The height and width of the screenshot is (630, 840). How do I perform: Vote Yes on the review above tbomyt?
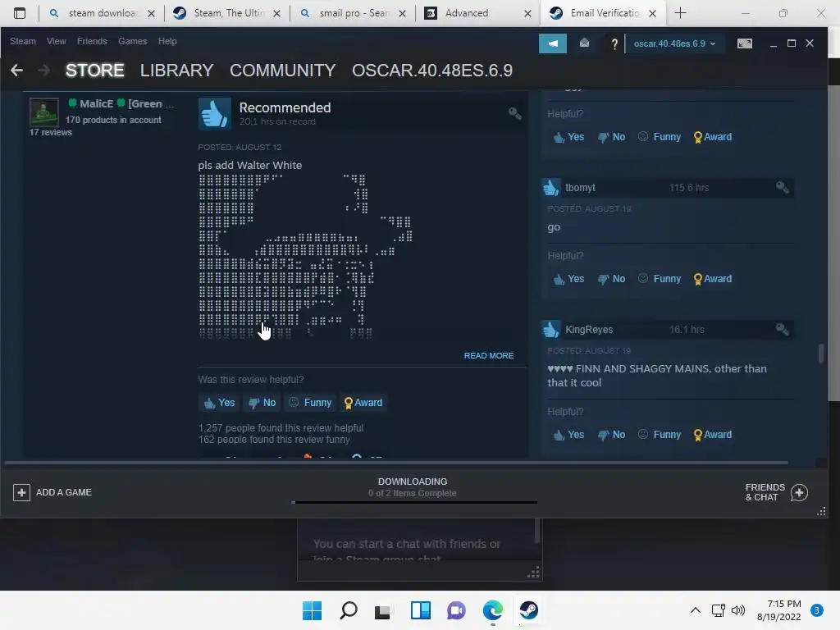[x=569, y=137]
